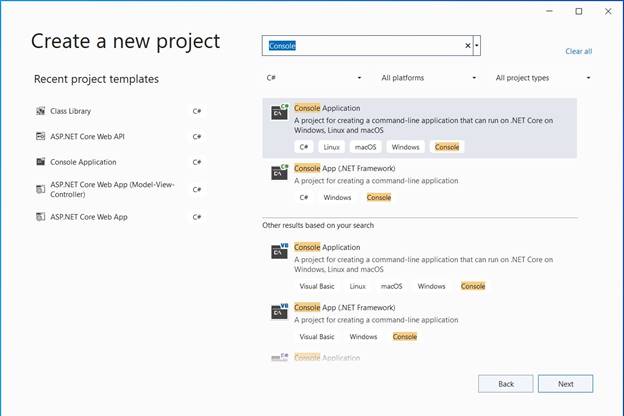Click the Windows tag on VB Console App (.NET Framework)
The height and width of the screenshot is (416, 624).
pos(363,337)
